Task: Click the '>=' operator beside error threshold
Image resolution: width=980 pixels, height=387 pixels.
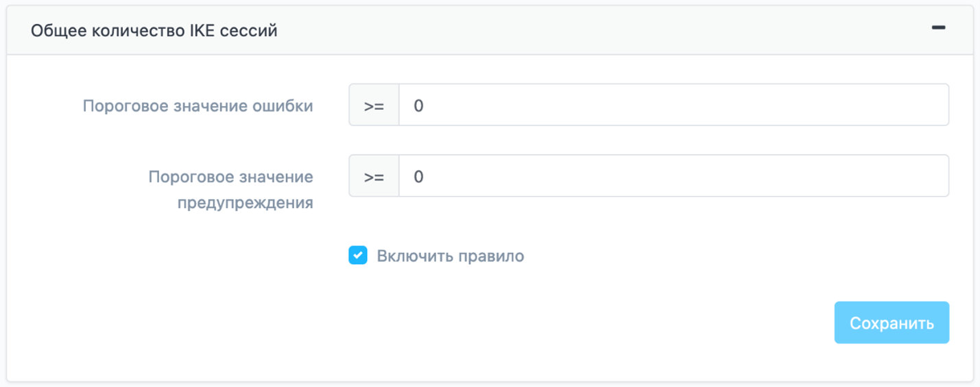Action: [x=374, y=105]
